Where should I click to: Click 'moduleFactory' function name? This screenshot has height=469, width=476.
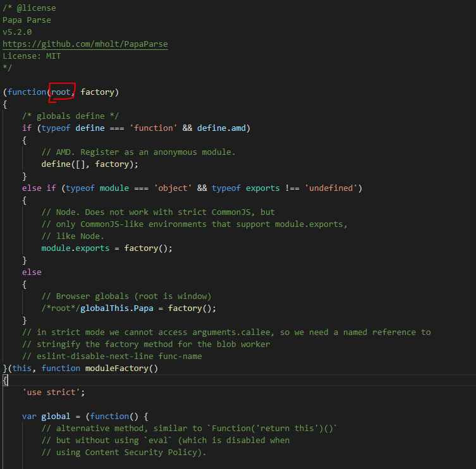pos(116,368)
